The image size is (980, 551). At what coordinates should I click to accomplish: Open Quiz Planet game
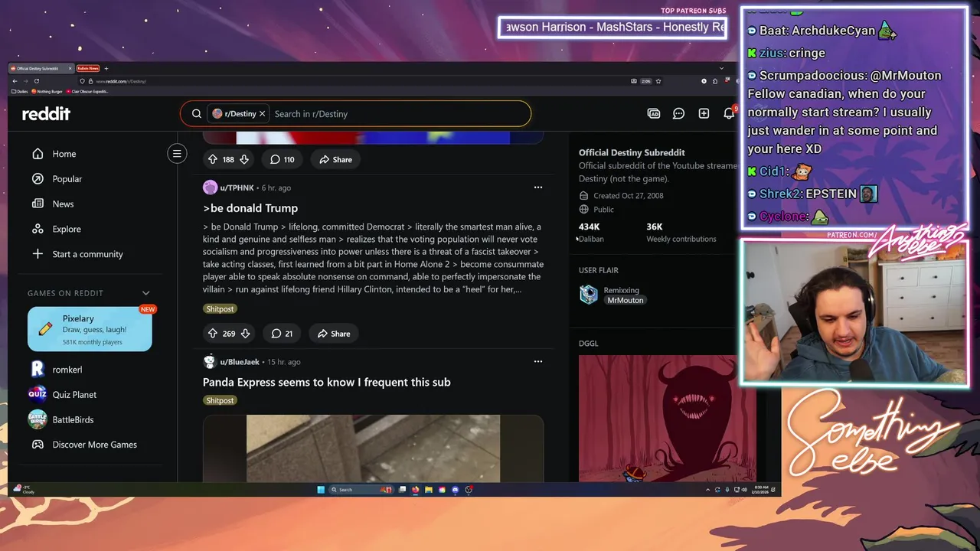pyautogui.click(x=74, y=394)
